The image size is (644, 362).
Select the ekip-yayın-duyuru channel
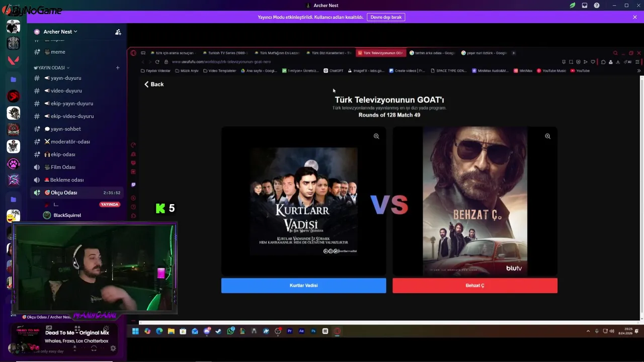(x=76, y=104)
